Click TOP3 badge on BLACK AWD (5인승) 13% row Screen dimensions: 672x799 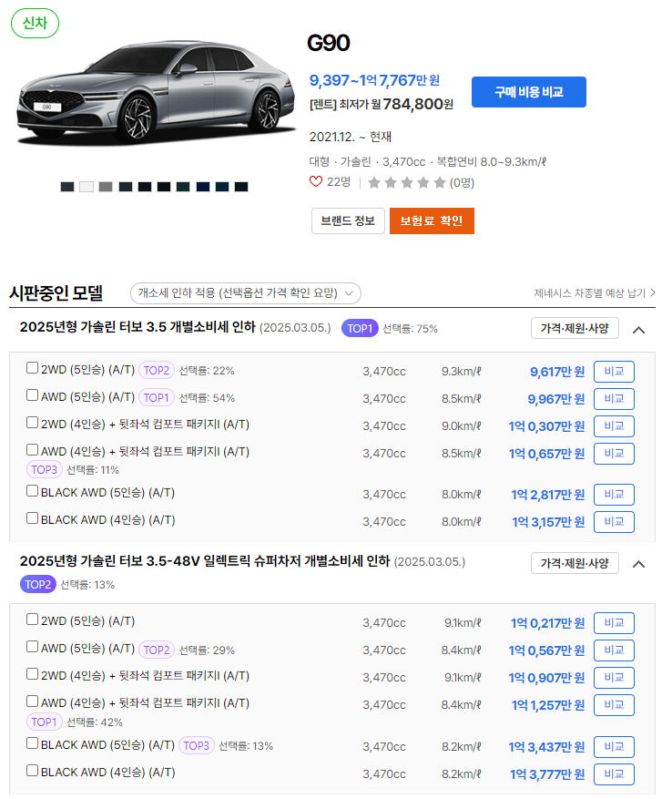pos(196,745)
